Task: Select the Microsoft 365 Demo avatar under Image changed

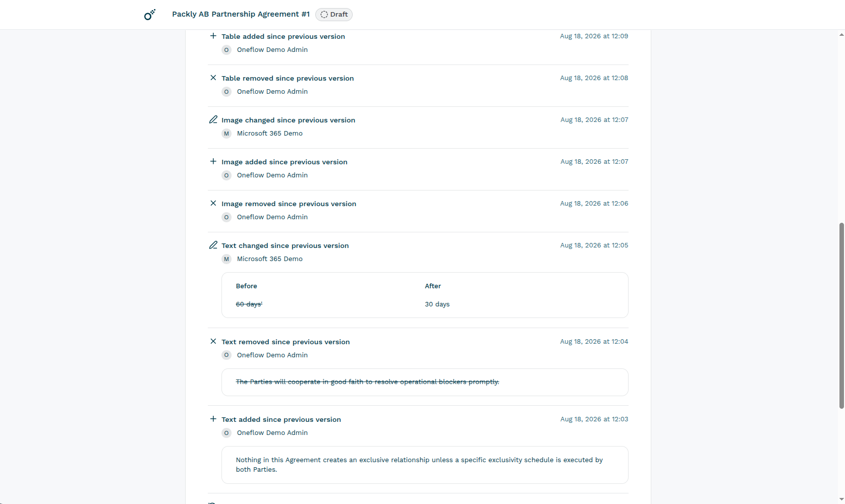Action: [227, 134]
